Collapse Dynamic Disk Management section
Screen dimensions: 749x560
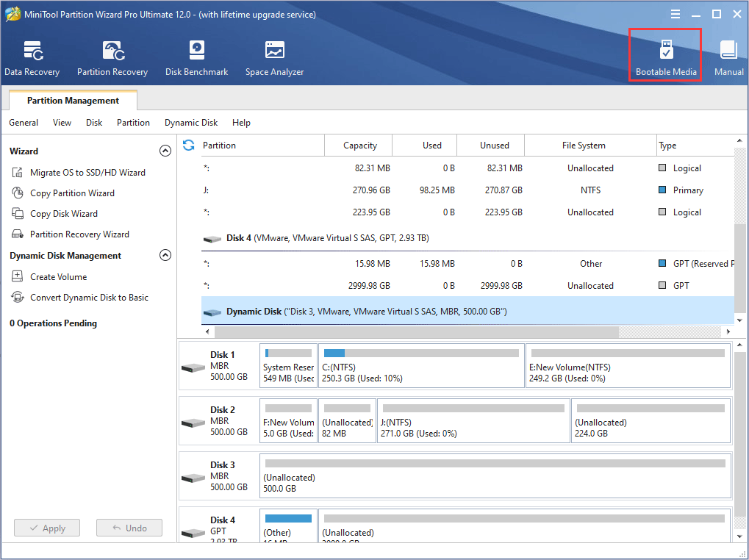click(x=165, y=256)
